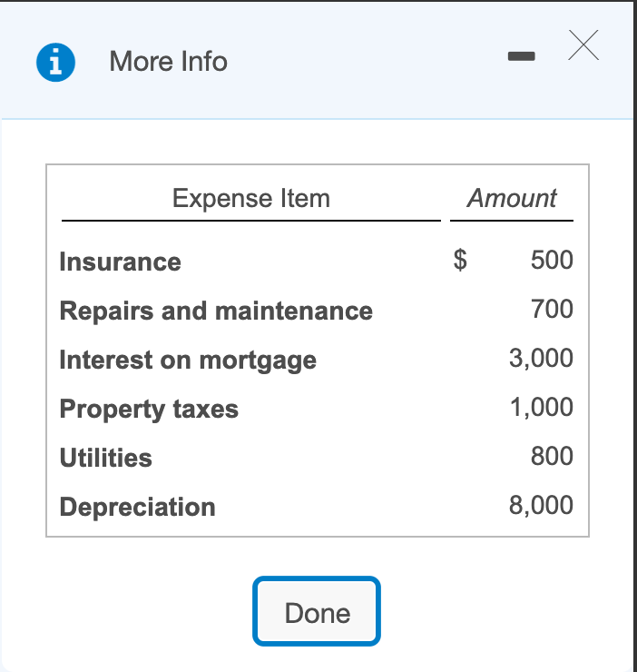The width and height of the screenshot is (637, 672).
Task: Select the 700 repairs amount
Action: [552, 310]
